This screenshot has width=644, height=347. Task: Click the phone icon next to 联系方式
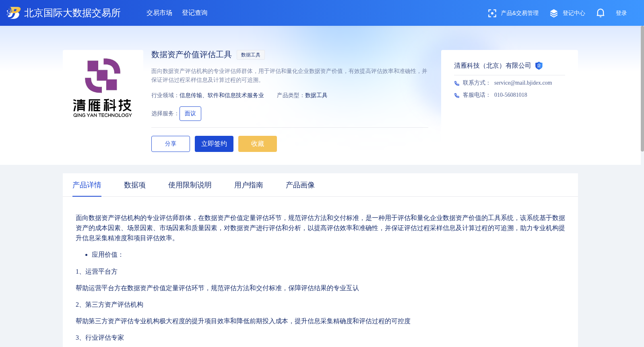coord(457,83)
